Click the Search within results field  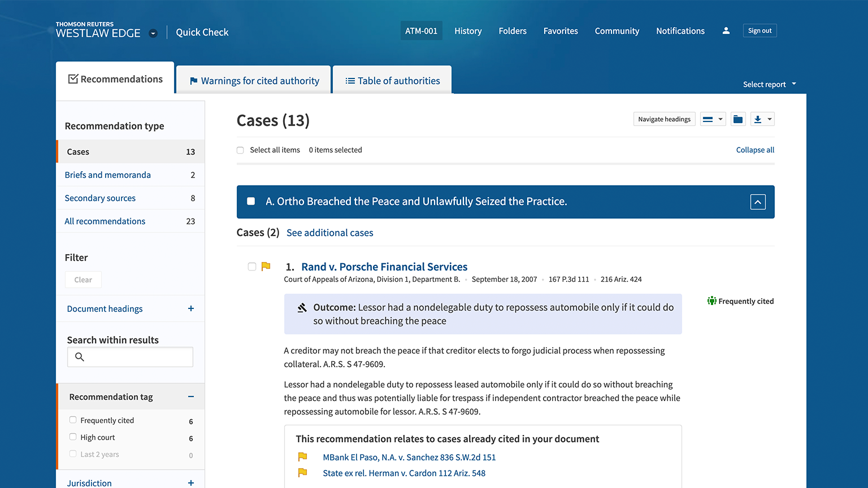pyautogui.click(x=138, y=357)
